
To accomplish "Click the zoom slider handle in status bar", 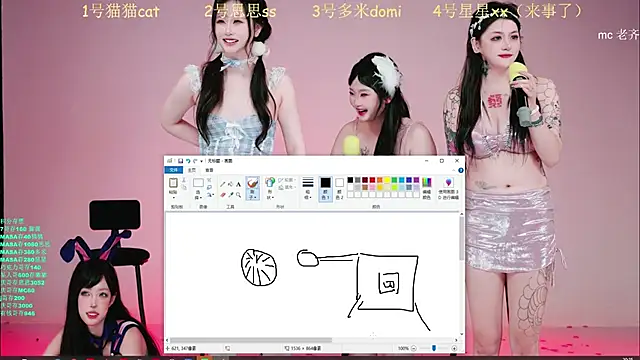I will (x=434, y=348).
